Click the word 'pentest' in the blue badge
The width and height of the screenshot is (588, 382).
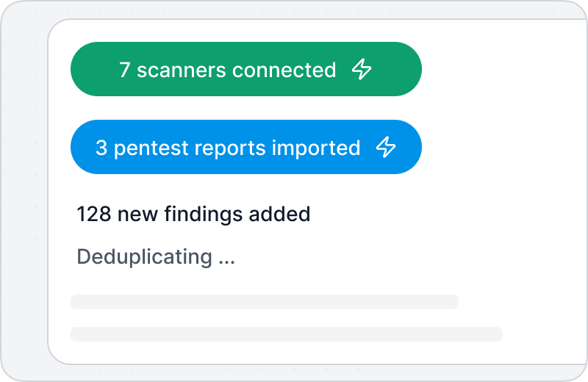151,149
